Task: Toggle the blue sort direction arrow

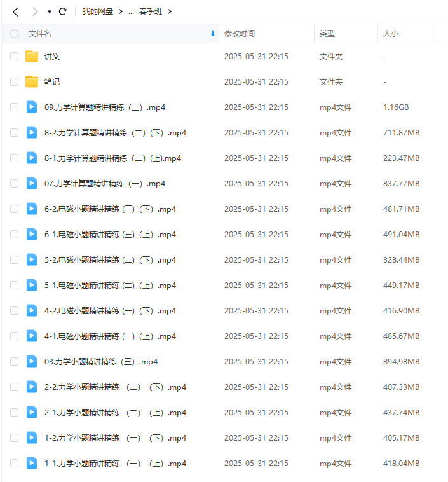Action: click(x=213, y=34)
